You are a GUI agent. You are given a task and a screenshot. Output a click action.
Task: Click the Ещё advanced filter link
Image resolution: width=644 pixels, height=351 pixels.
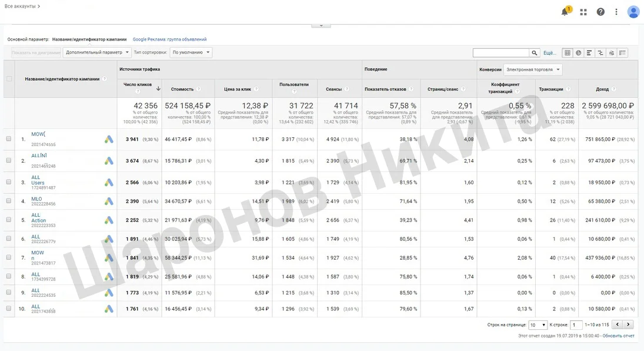coord(549,53)
